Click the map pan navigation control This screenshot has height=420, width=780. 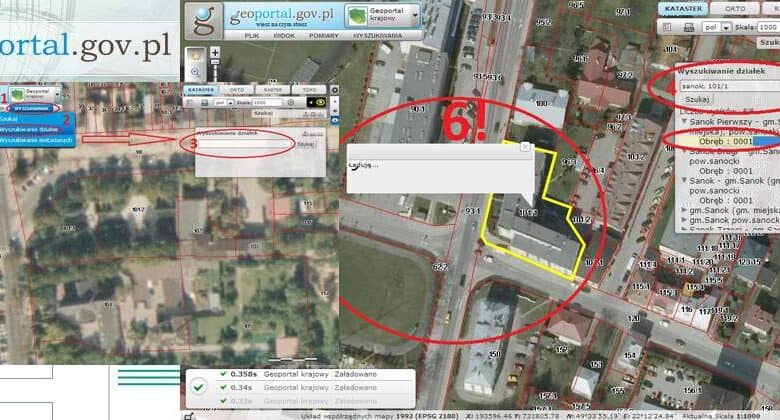point(196,55)
